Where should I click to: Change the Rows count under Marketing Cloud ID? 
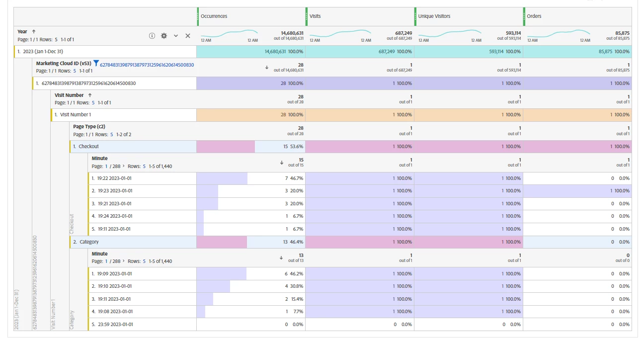(75, 71)
